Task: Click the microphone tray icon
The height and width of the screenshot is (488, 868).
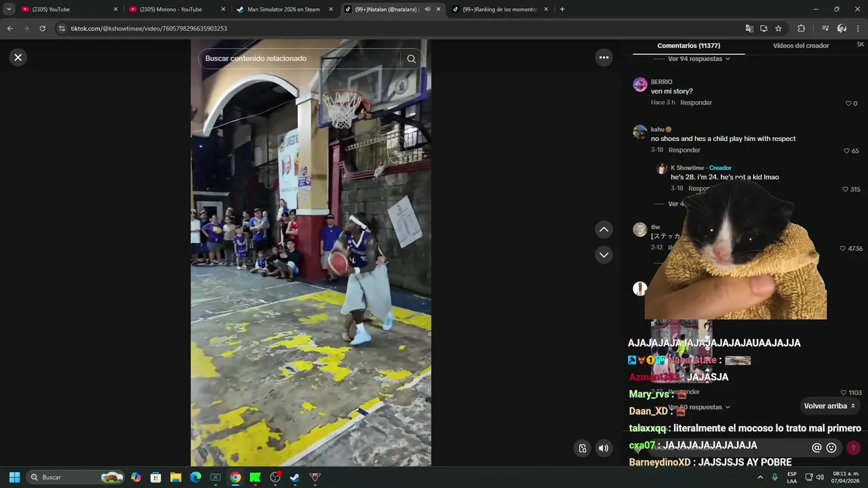Action: point(775,477)
